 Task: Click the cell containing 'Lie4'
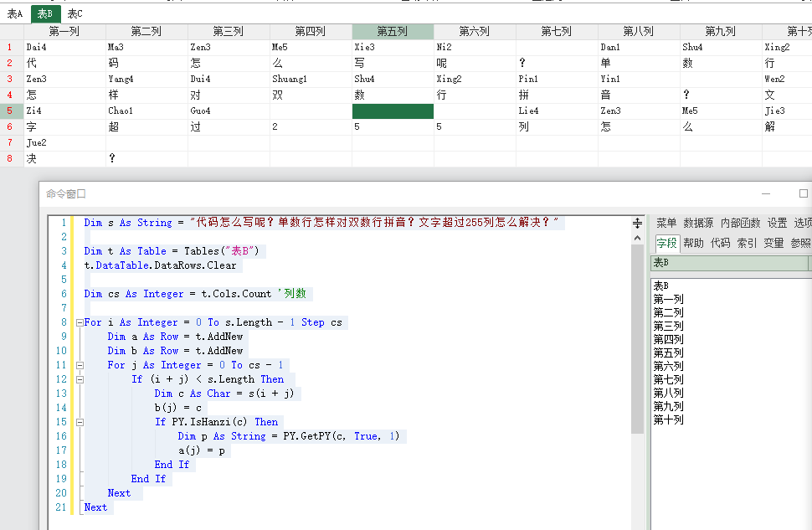(557, 111)
